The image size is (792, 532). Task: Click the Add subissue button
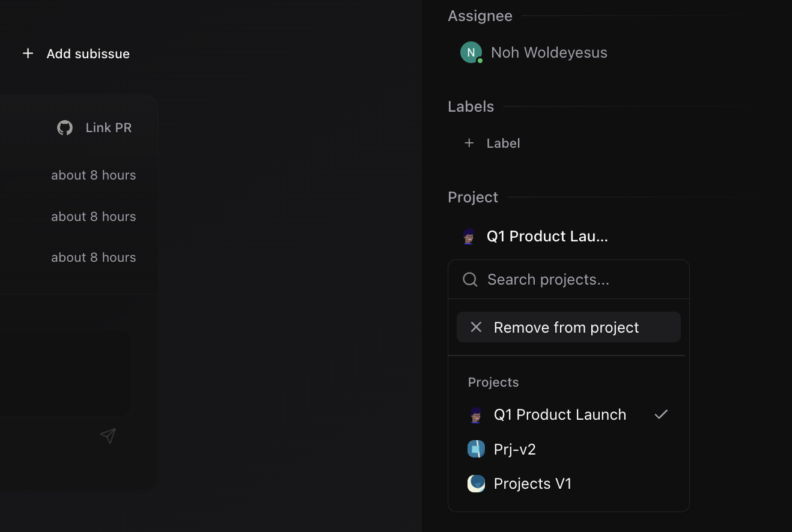(75, 53)
